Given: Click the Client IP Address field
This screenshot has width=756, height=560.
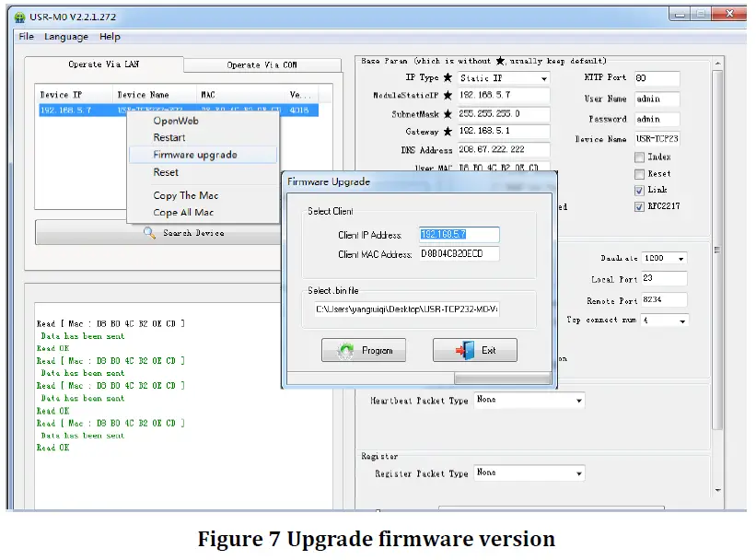Looking at the screenshot, I should (459, 235).
